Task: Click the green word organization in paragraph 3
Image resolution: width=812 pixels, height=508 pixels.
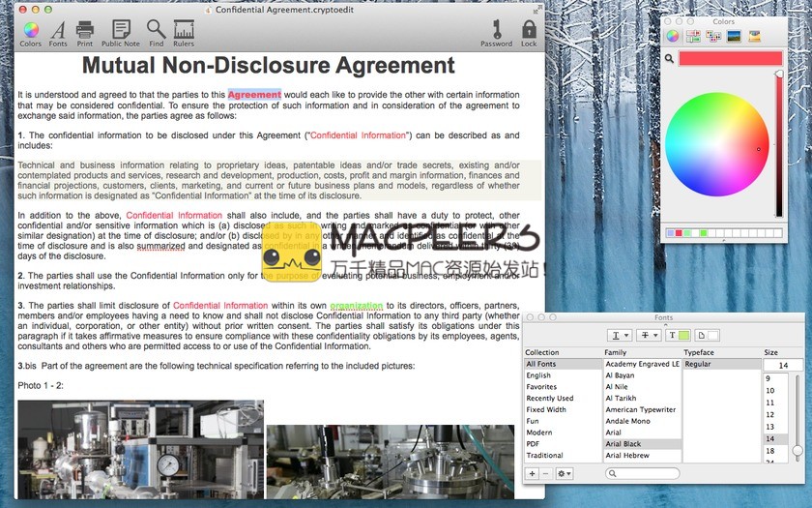Action: tap(357, 306)
